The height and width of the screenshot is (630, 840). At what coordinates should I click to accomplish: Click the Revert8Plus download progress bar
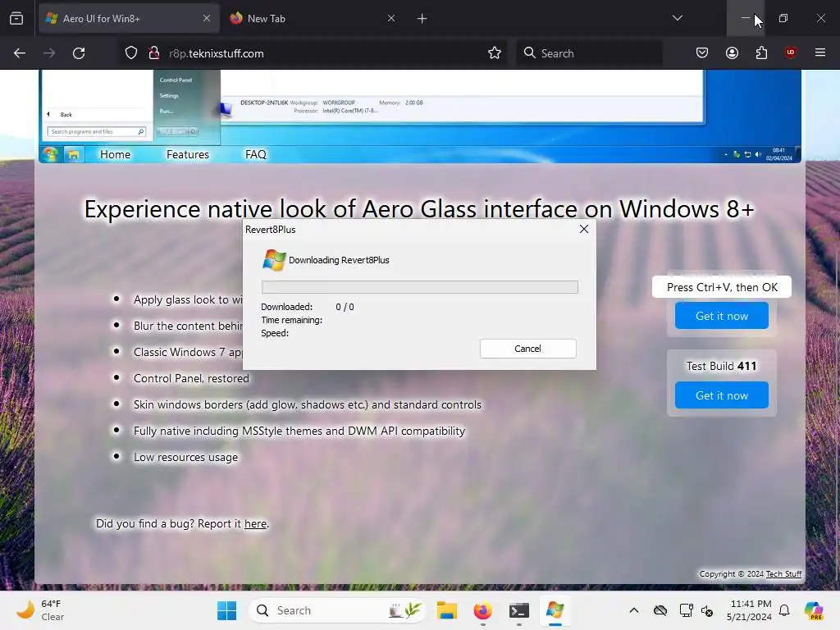(x=419, y=287)
